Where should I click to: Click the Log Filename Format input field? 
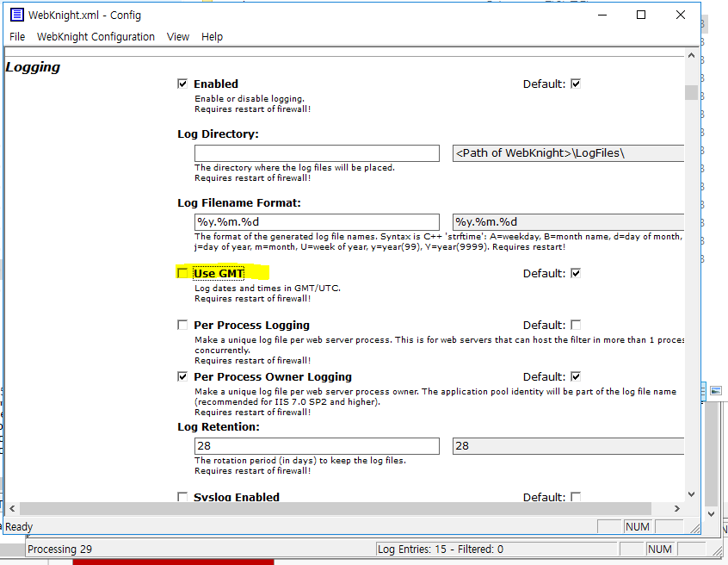[x=317, y=222]
